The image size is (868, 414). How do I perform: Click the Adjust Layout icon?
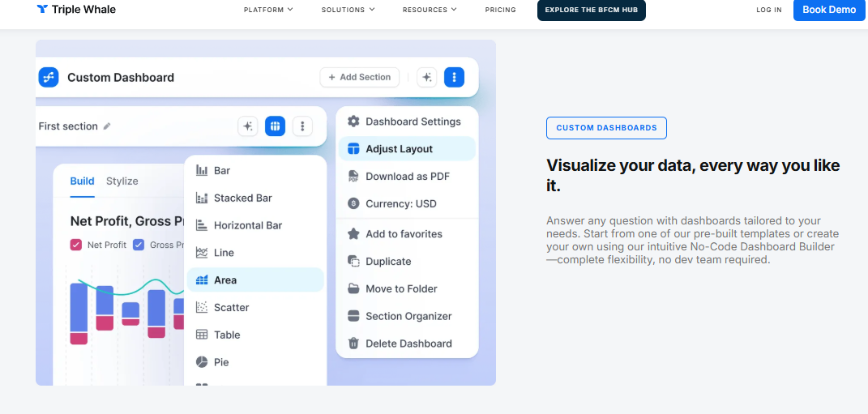[x=353, y=149]
